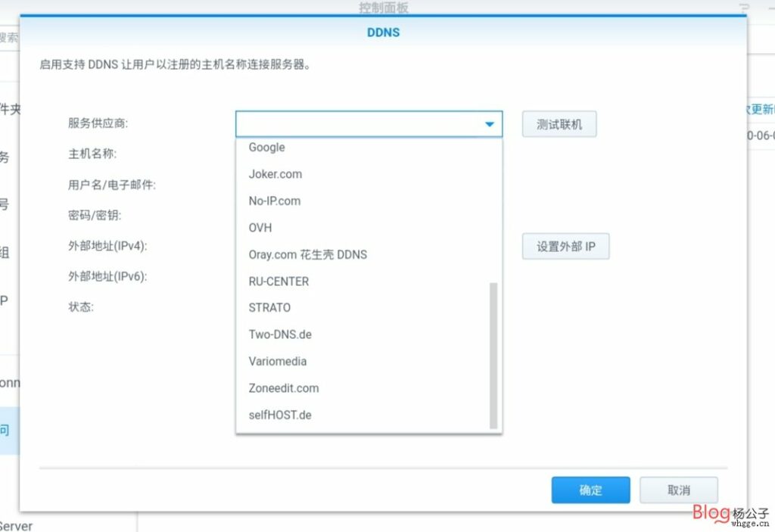Select No-IP.com in the dropdown list

(369, 201)
